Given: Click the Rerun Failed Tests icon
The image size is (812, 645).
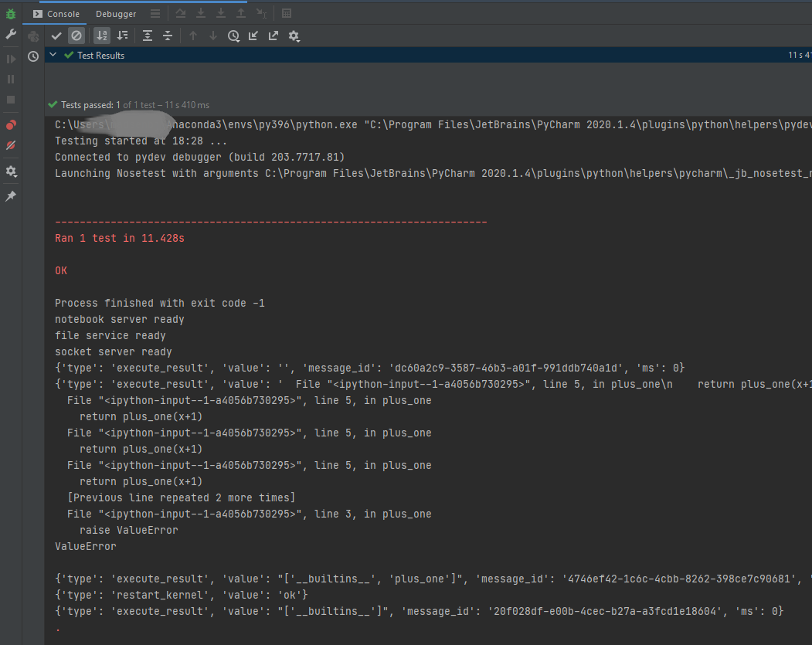Looking at the screenshot, I should click(x=33, y=36).
